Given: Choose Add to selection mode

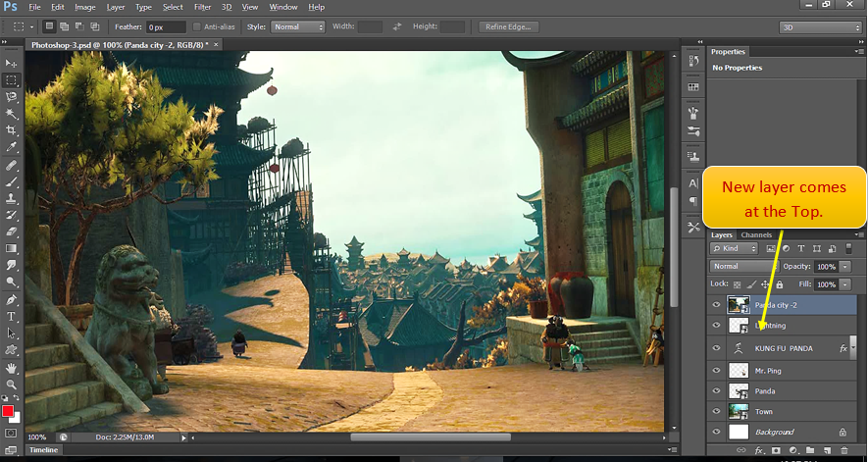Looking at the screenshot, I should click(64, 26).
